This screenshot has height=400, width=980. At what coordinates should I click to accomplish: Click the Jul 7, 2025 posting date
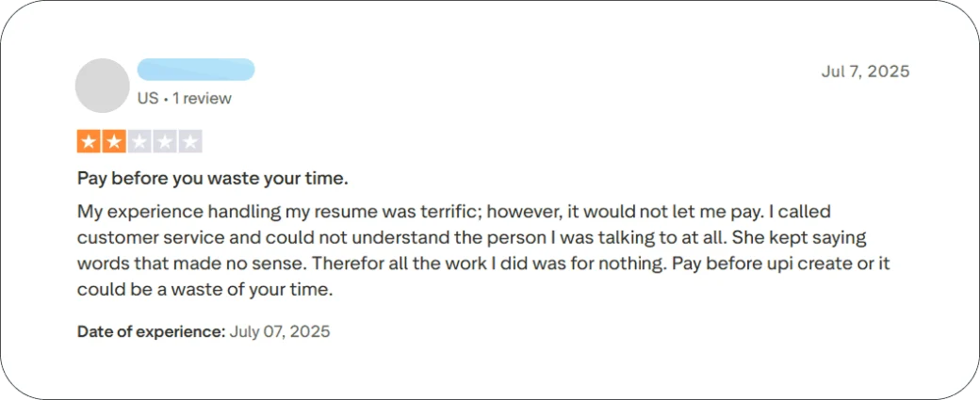tap(865, 72)
